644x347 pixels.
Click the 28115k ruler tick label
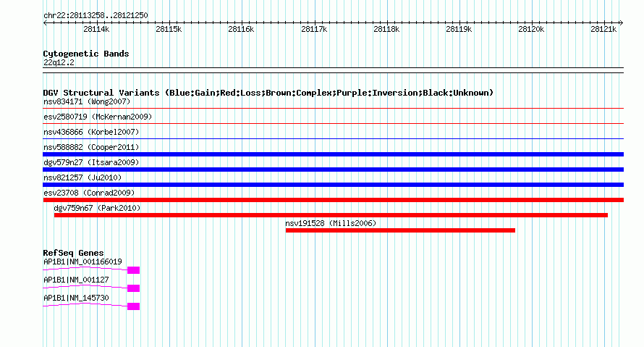coord(169,29)
